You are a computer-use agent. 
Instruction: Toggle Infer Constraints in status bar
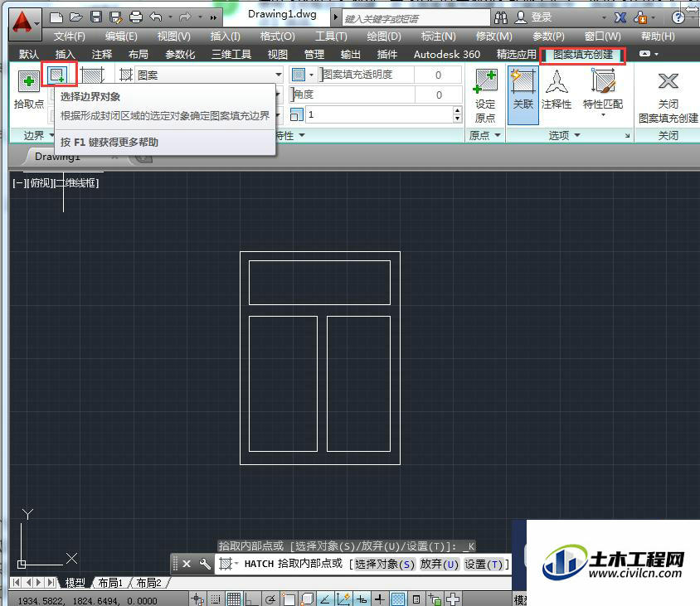pos(198,599)
